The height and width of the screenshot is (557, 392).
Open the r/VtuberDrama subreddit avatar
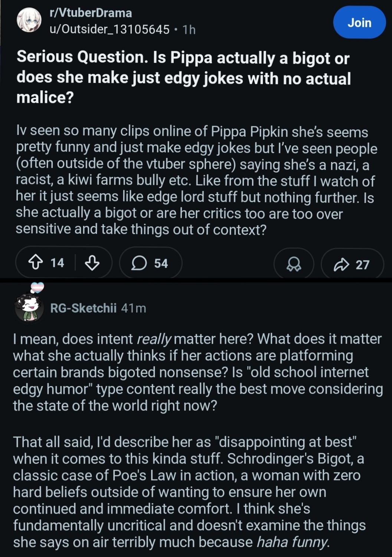pos(29,20)
